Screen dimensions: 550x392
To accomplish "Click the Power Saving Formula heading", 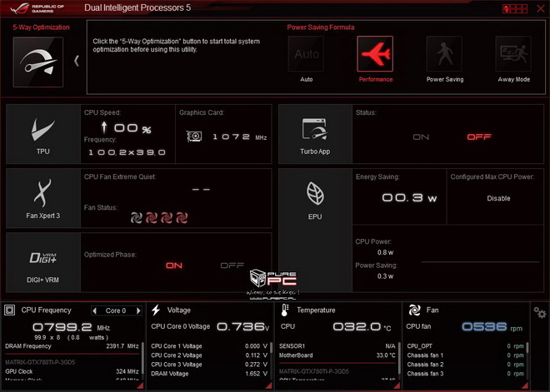I will click(321, 27).
